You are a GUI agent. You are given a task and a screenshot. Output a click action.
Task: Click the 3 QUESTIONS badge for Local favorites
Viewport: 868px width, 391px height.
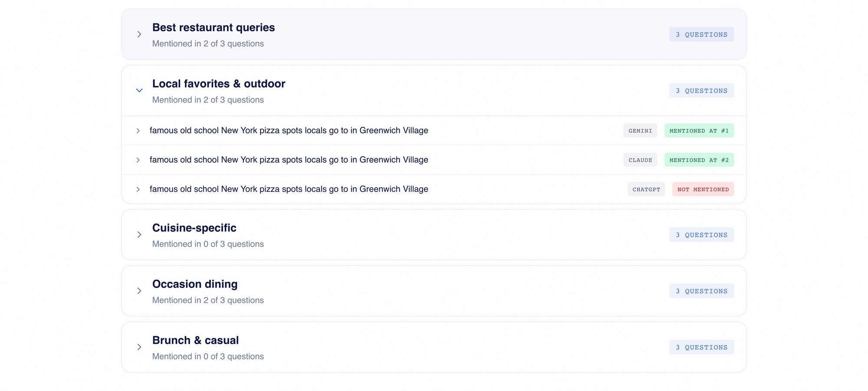702,91
